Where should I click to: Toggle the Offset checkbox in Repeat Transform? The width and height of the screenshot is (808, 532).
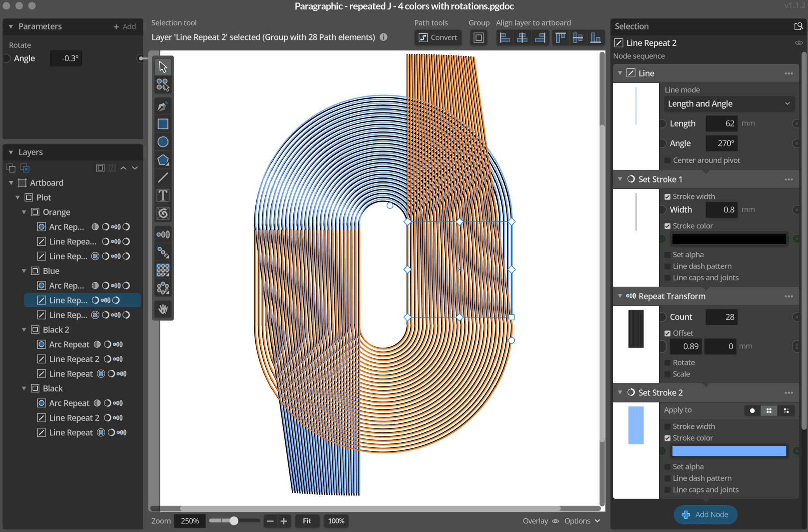[667, 333]
